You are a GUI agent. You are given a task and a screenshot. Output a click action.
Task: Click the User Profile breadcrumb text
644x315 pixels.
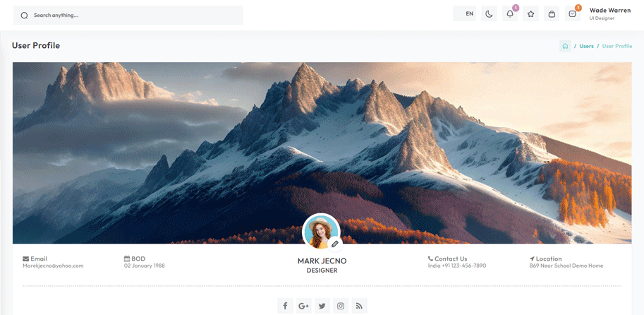click(617, 46)
